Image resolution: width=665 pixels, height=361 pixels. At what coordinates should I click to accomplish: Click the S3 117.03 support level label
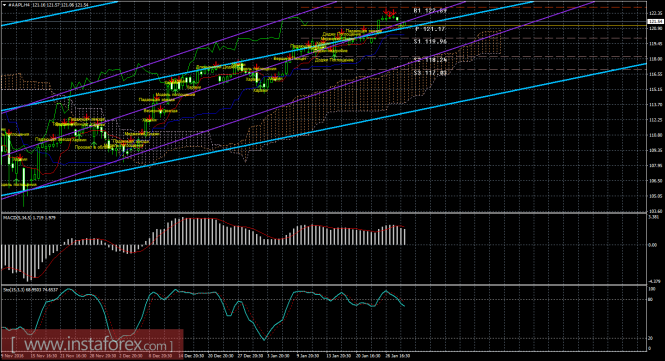[x=430, y=73]
